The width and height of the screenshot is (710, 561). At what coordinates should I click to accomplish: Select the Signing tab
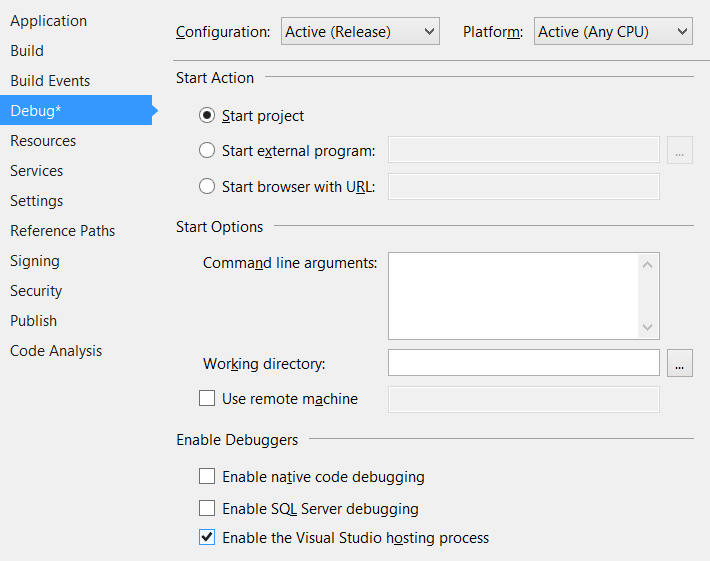(35, 261)
